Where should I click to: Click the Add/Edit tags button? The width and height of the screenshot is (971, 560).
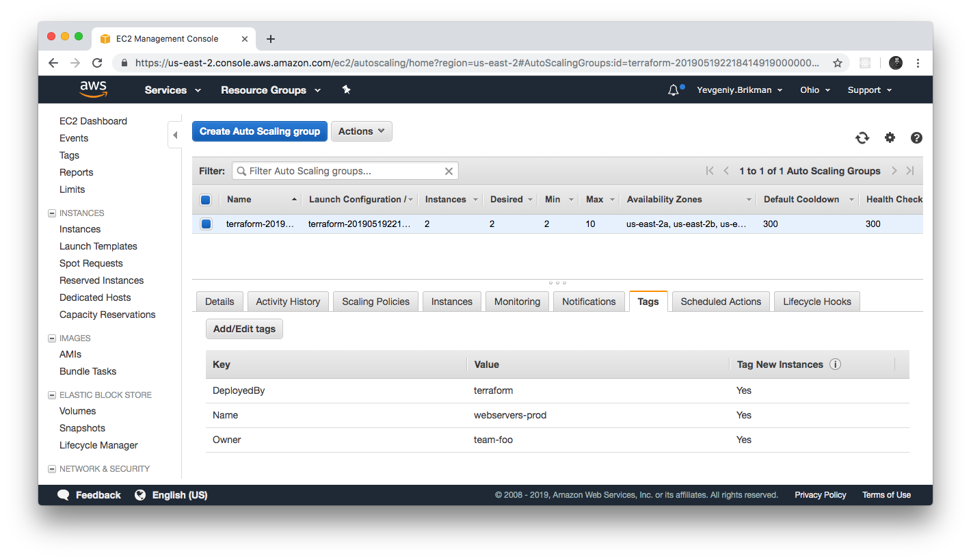(244, 329)
